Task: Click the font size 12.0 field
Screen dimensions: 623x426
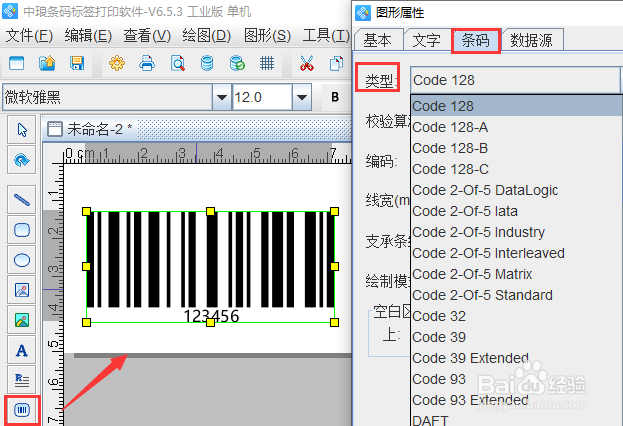Action: pos(262,97)
